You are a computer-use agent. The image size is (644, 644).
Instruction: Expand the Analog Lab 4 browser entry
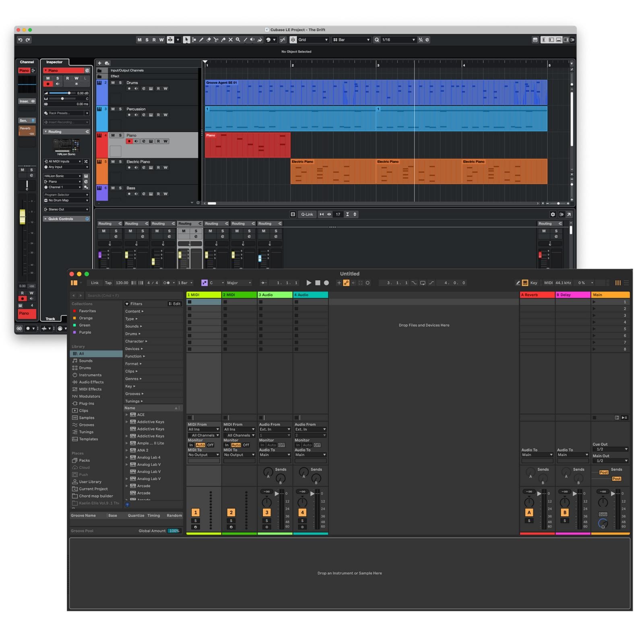tap(127, 458)
